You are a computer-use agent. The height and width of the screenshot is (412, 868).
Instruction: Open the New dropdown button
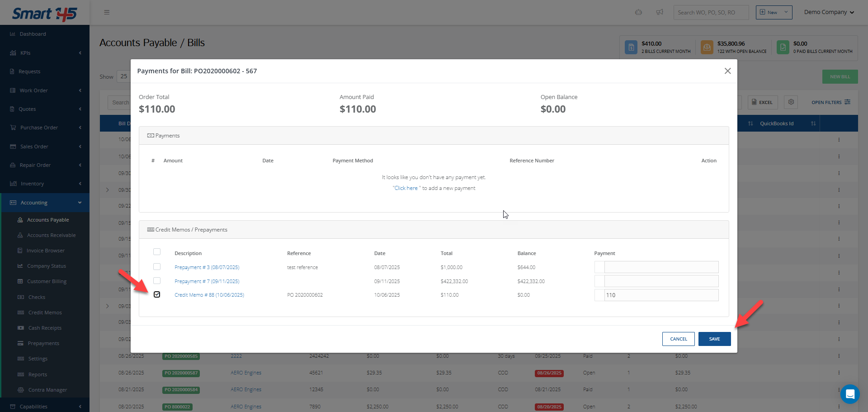pyautogui.click(x=774, y=12)
